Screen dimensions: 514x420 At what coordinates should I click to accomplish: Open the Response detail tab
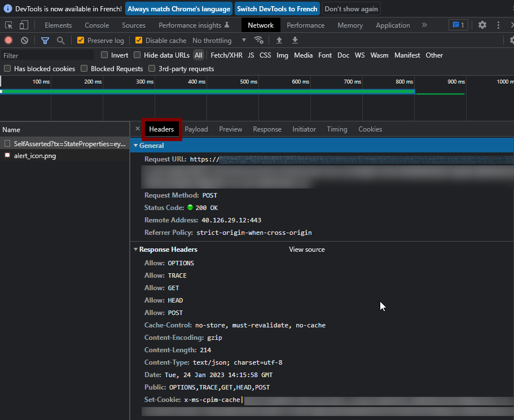[267, 129]
